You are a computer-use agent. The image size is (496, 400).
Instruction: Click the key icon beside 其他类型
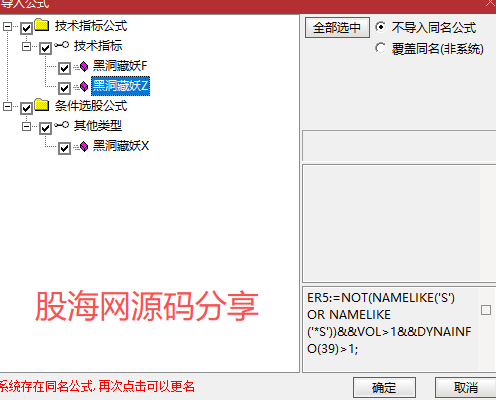coord(62,125)
